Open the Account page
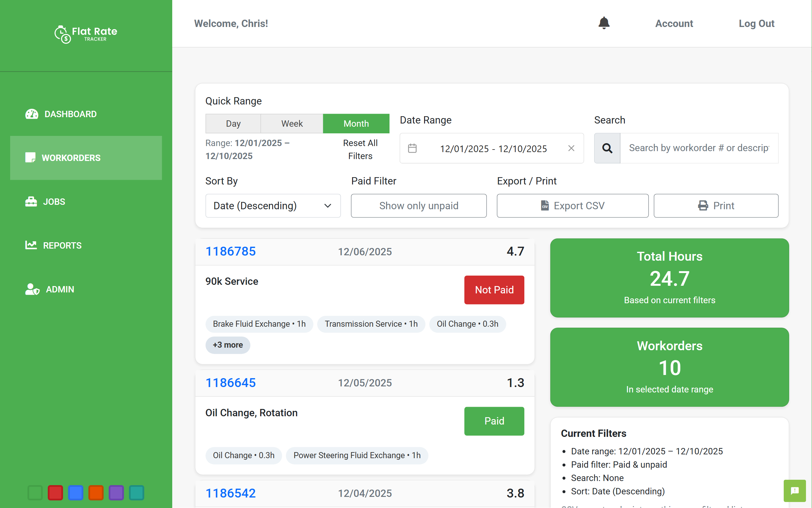 coord(674,23)
